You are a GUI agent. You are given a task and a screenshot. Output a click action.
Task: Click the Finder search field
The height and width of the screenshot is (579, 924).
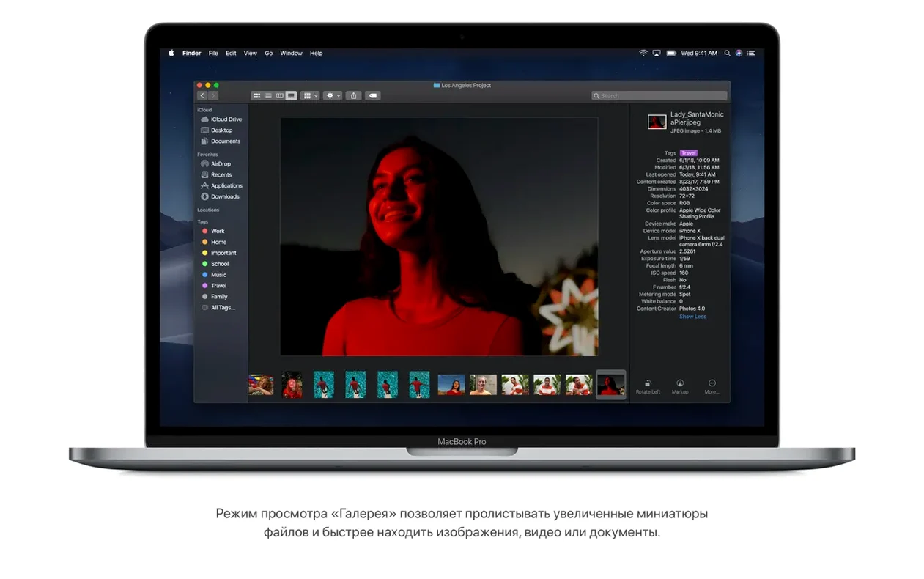coord(659,95)
